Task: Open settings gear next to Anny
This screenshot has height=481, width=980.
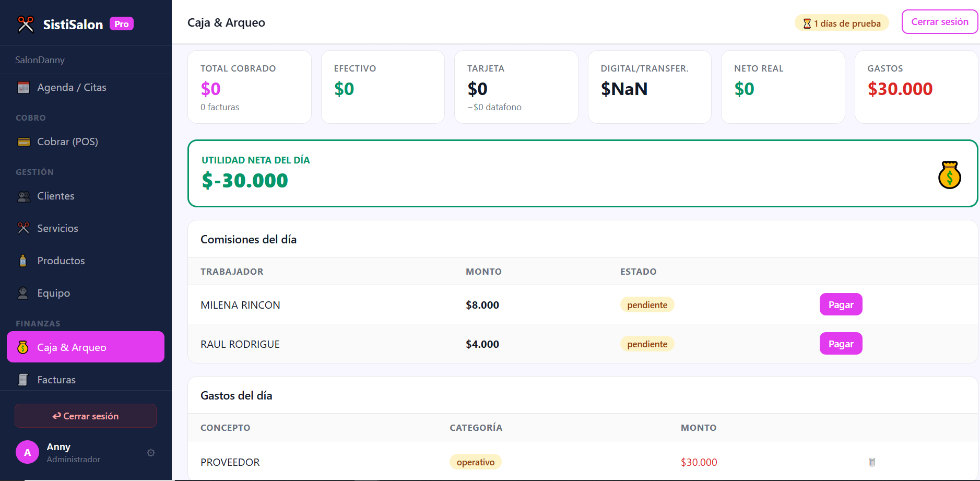Action: [151, 453]
